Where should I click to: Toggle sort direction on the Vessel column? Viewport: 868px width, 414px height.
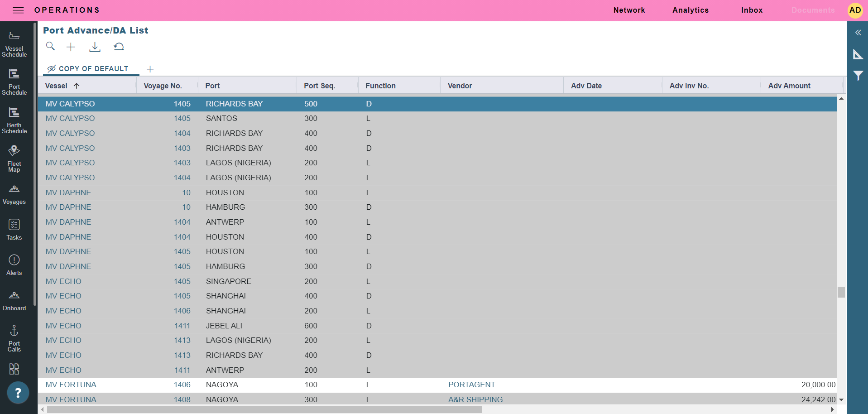tap(76, 85)
